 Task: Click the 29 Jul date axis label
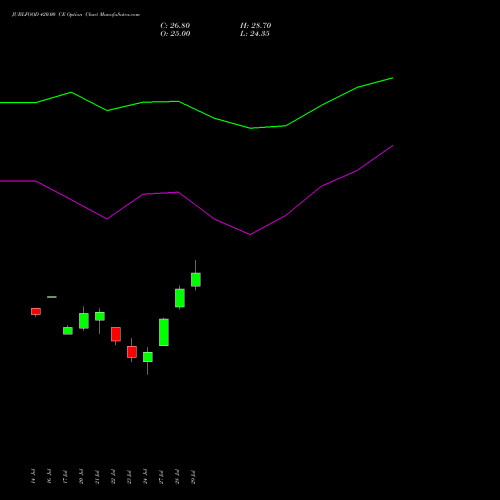tap(193, 476)
